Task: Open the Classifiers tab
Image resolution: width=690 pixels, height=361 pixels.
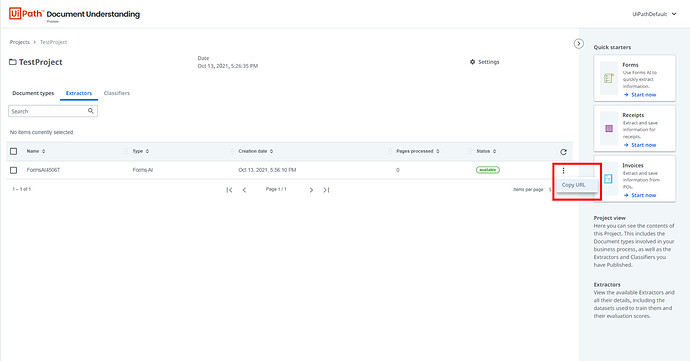Action: (117, 93)
